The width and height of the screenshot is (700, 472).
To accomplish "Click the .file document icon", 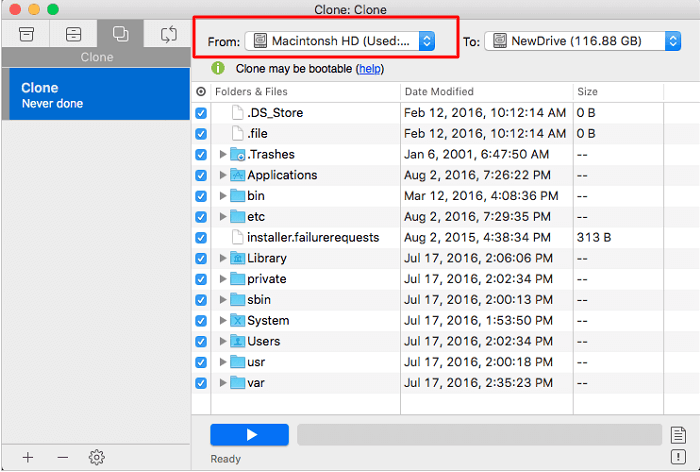I will pyautogui.click(x=238, y=134).
